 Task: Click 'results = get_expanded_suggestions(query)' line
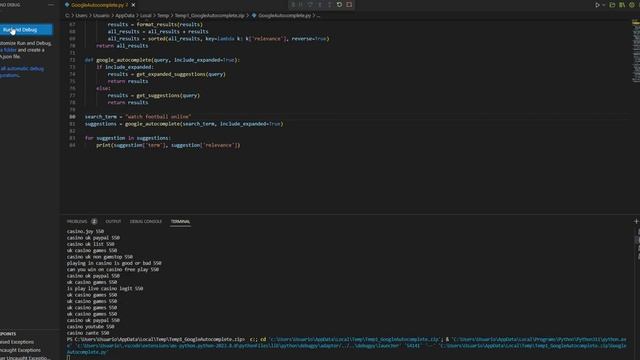coord(167,74)
